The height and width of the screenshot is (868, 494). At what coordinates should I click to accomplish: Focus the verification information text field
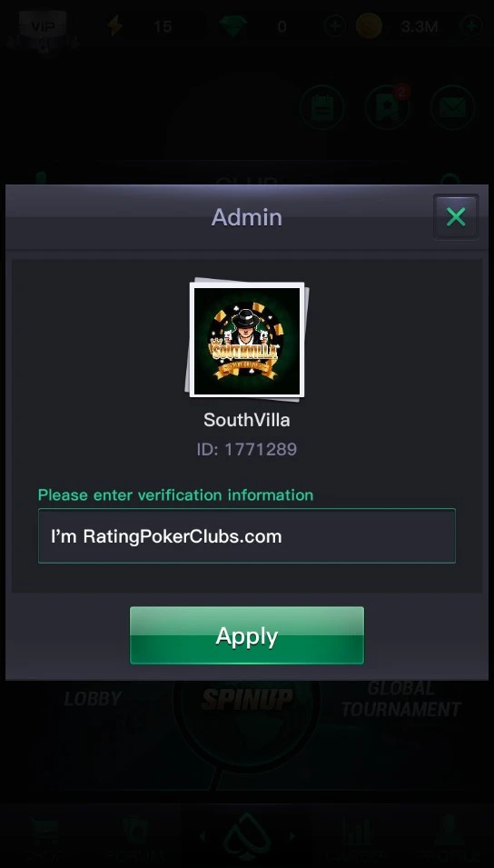pyautogui.click(x=247, y=536)
